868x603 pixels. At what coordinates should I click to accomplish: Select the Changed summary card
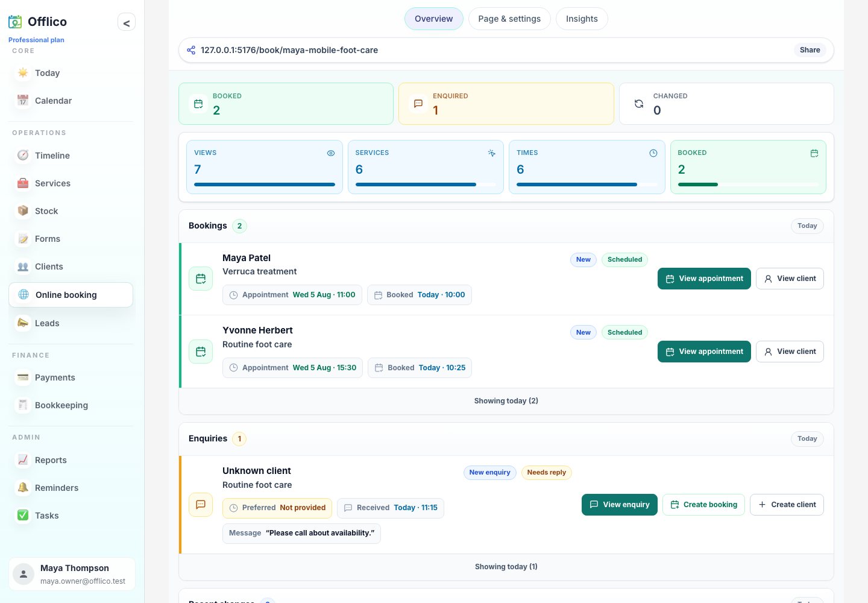click(x=726, y=104)
